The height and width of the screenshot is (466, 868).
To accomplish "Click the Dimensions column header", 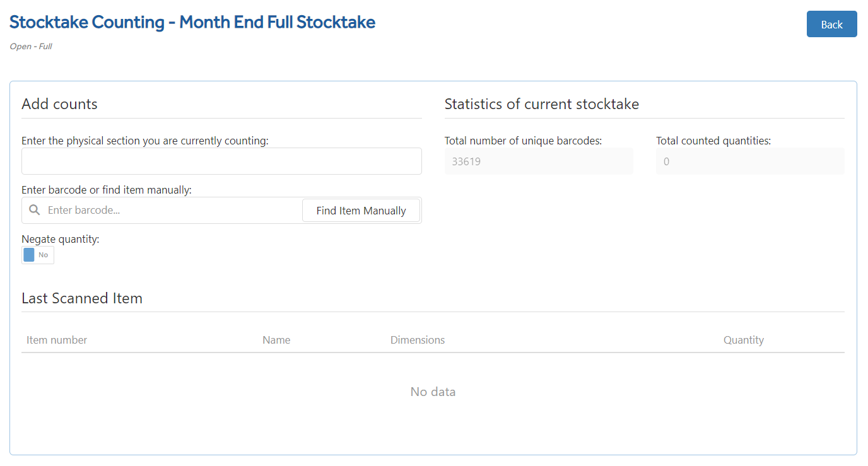I will click(x=418, y=340).
